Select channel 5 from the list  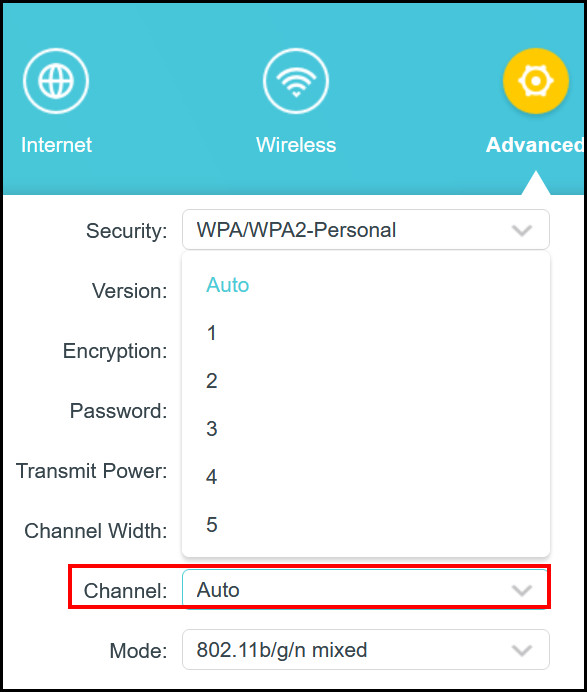tap(366, 524)
